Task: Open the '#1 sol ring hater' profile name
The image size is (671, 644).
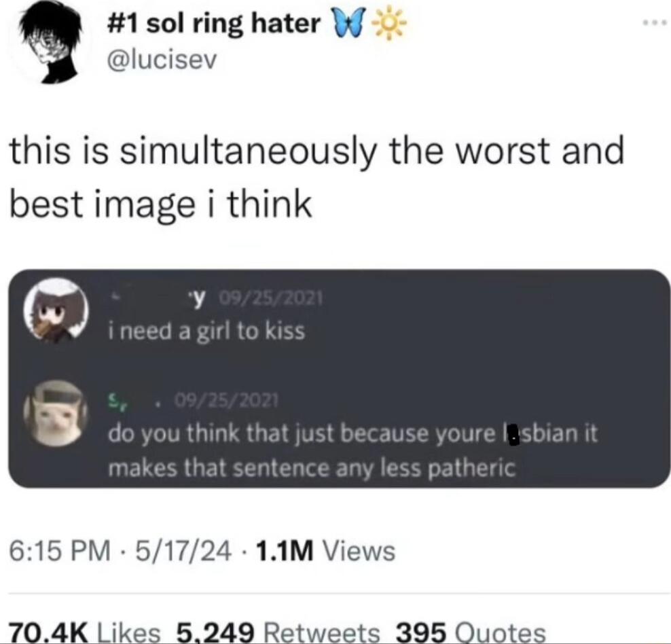Action: pyautogui.click(x=213, y=24)
